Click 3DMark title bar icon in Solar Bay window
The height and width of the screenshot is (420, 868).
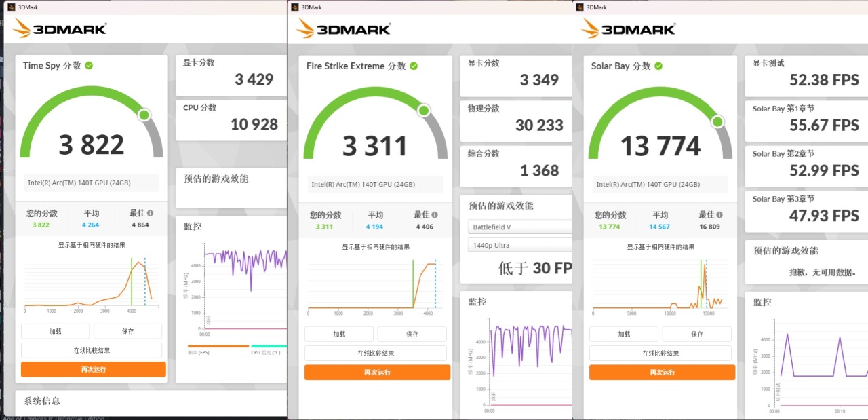tap(580, 7)
